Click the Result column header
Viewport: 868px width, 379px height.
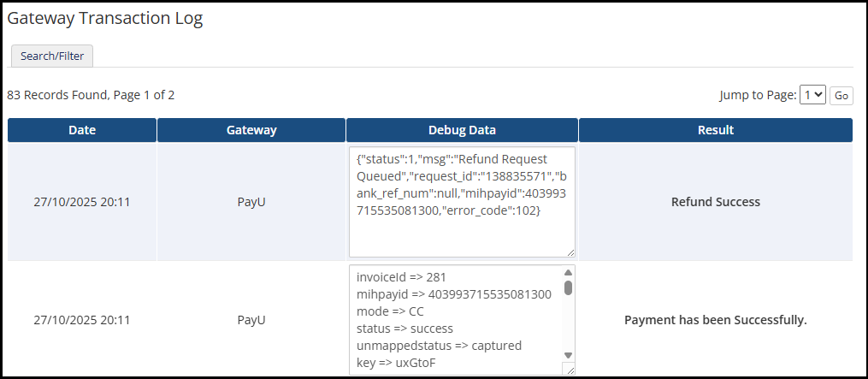pyautogui.click(x=716, y=130)
